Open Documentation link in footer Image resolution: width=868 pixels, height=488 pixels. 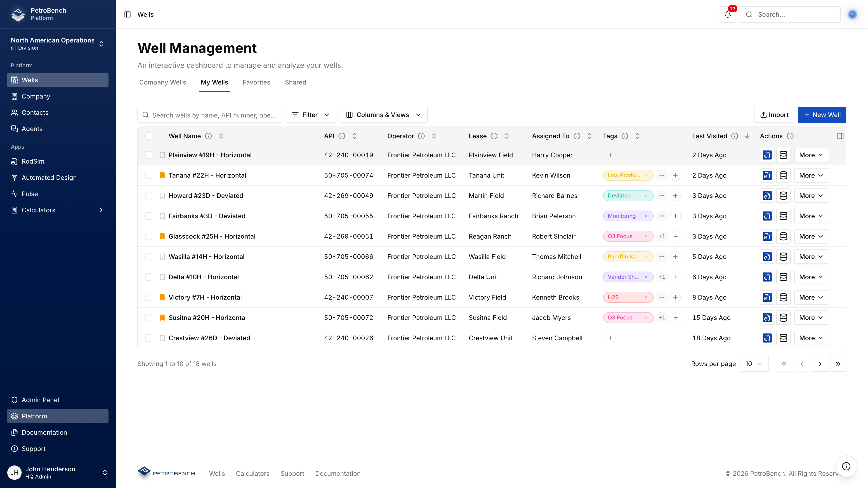(338, 474)
